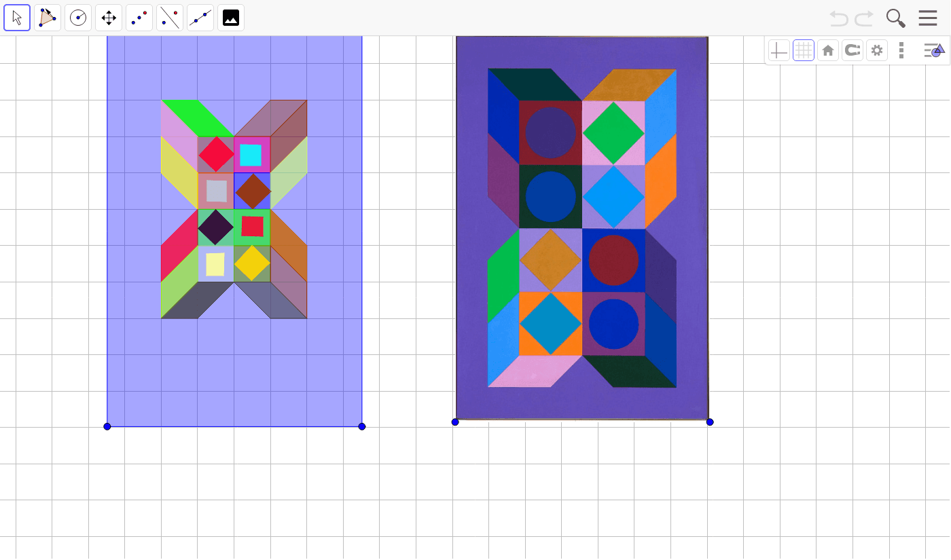Select bottom-left point of the painting image
951x560 pixels.
click(455, 422)
